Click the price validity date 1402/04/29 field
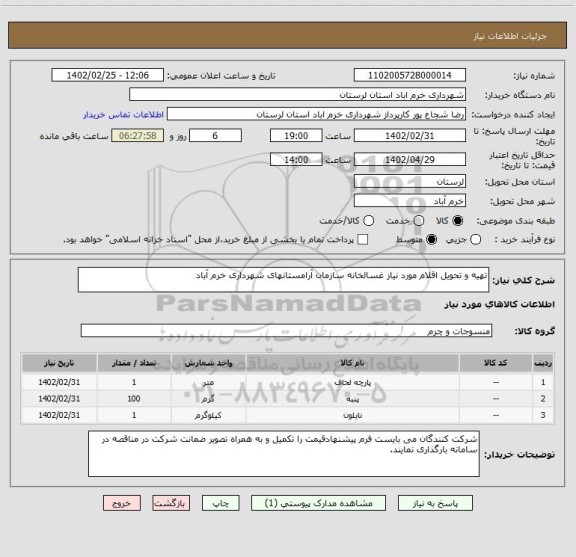The image size is (576, 557). point(410,159)
